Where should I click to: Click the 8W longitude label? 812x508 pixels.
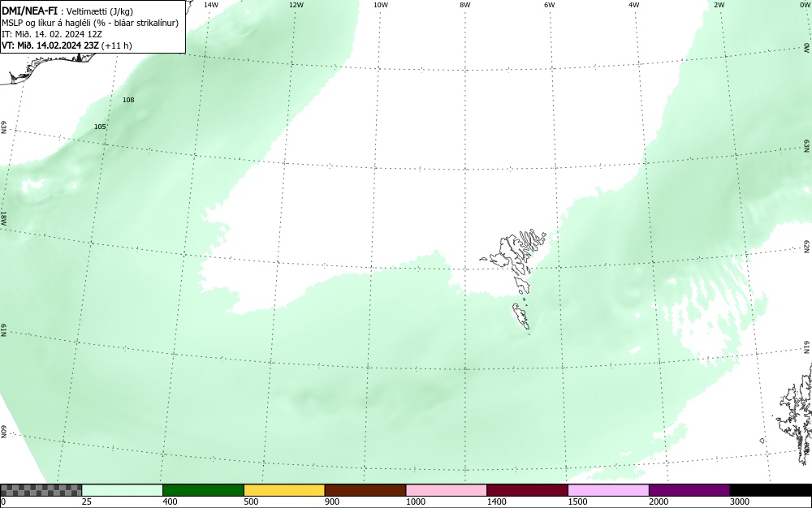(465, 5)
